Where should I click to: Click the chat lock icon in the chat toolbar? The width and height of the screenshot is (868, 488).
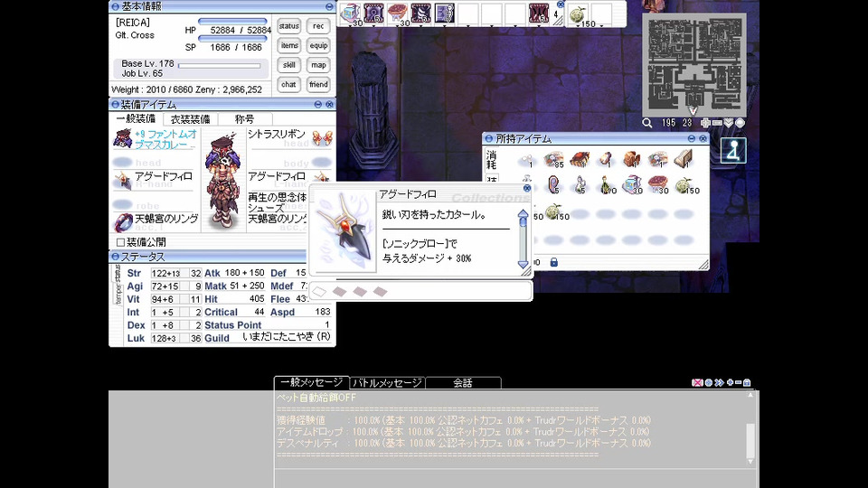coord(747,382)
